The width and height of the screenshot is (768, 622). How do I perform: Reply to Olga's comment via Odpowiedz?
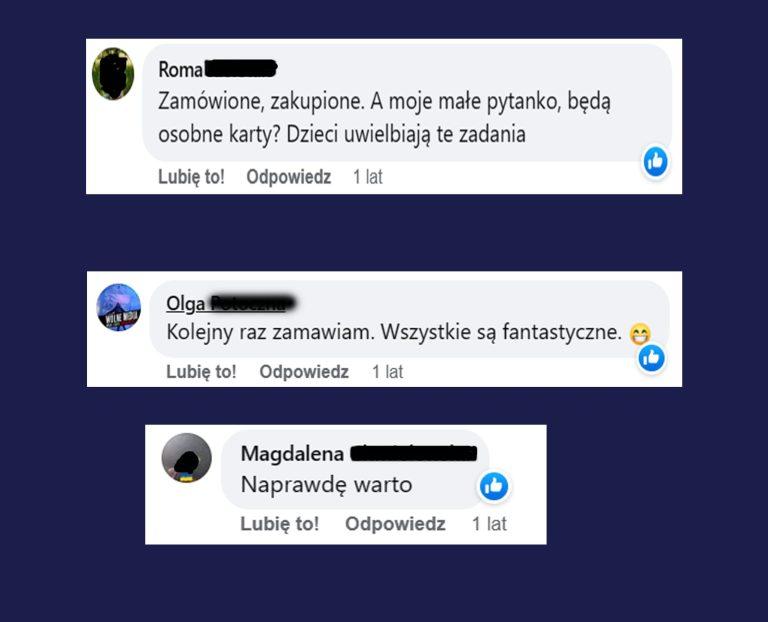click(x=304, y=372)
